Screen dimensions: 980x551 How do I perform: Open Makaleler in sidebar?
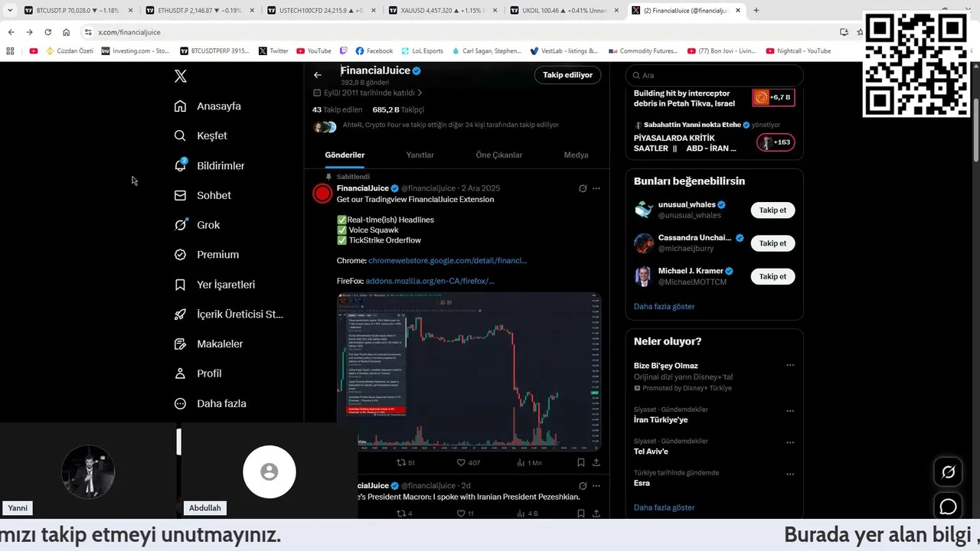click(208, 344)
